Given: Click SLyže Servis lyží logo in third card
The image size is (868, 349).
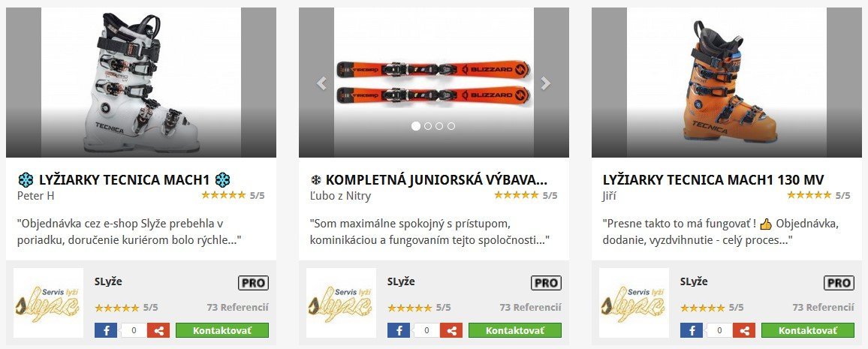Looking at the screenshot, I should coord(634,303).
